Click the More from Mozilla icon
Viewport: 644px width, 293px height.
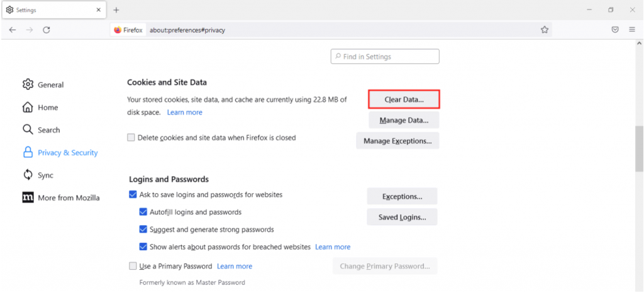point(28,197)
